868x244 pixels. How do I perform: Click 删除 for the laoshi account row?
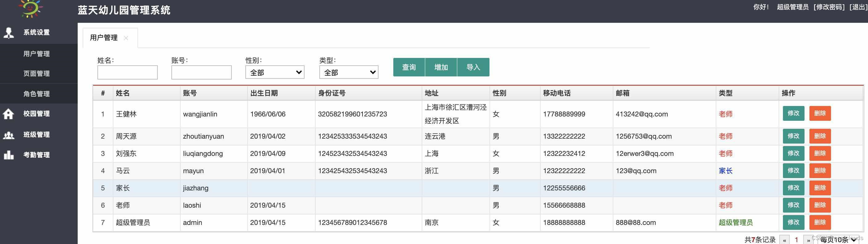click(x=820, y=205)
